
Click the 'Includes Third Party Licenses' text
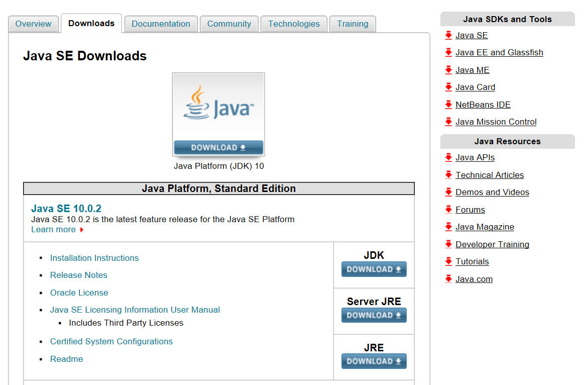click(x=126, y=323)
